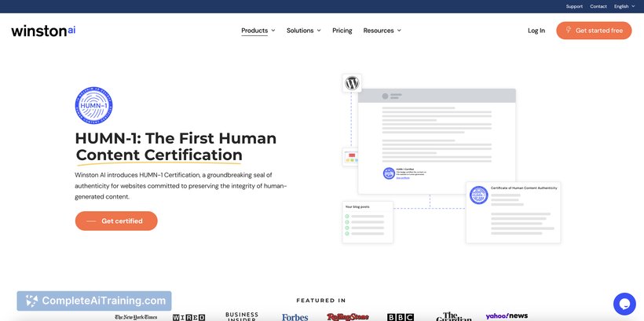Click the WIRED logo
Image resolution: width=644 pixels, height=321 pixels.
(x=189, y=317)
